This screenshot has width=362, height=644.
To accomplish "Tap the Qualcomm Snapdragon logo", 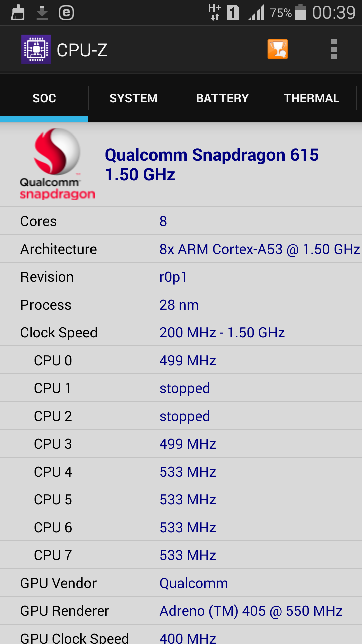I will pos(57,164).
